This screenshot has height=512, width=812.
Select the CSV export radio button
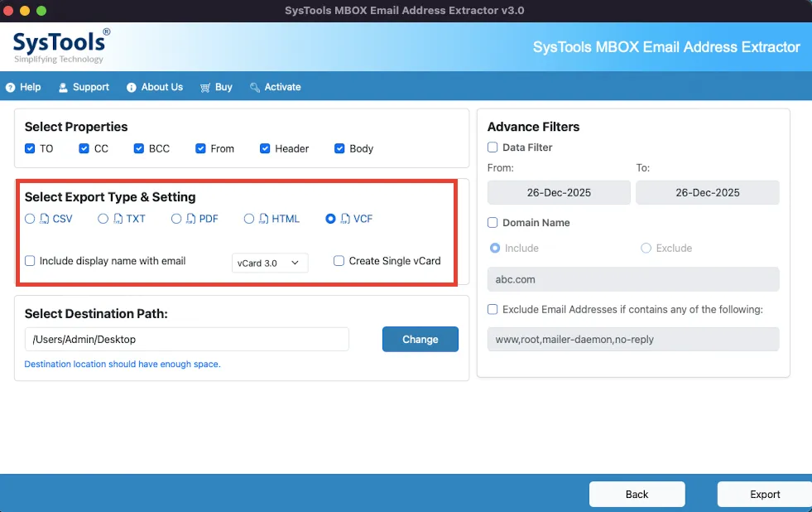[30, 219]
